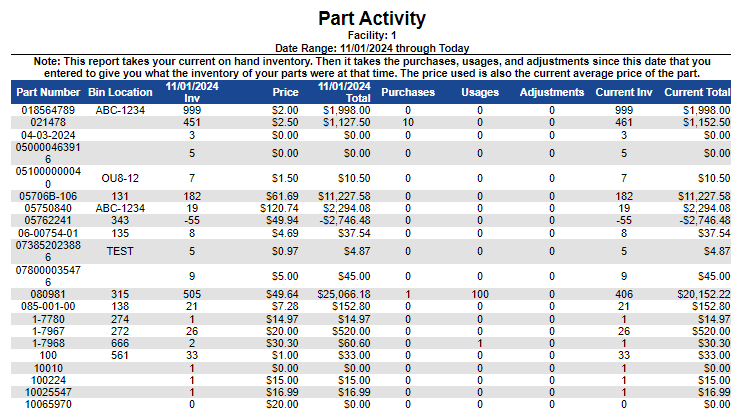Click the Bin Location column header
Screen dimensions: 744x409
tap(121, 92)
